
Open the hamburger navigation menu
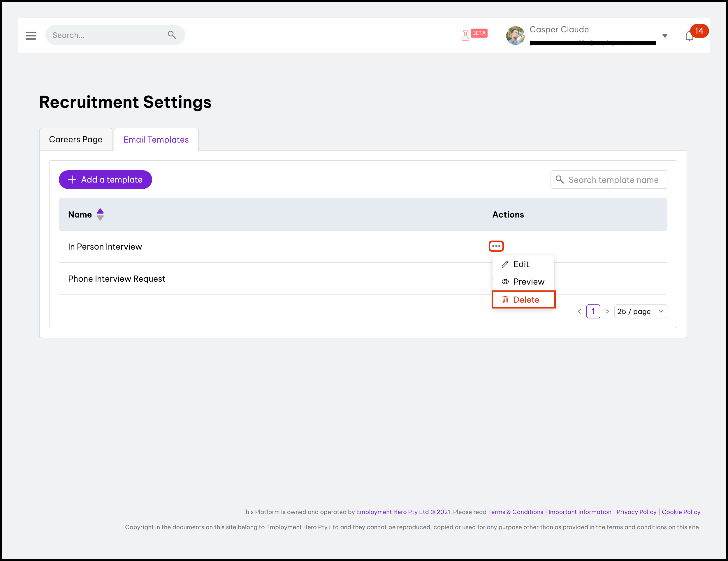coord(31,35)
